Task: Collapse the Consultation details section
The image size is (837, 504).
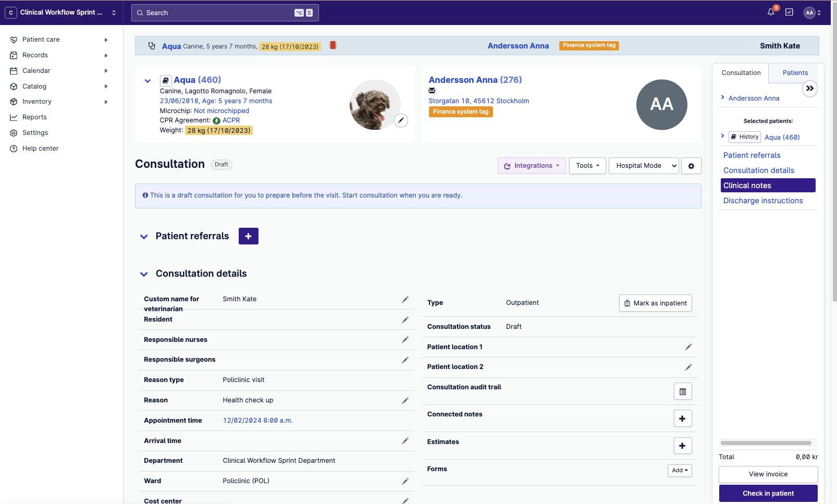Action: pos(144,274)
